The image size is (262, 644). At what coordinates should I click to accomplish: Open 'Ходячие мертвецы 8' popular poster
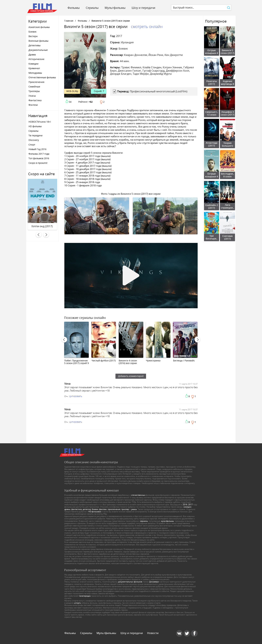pos(227,72)
